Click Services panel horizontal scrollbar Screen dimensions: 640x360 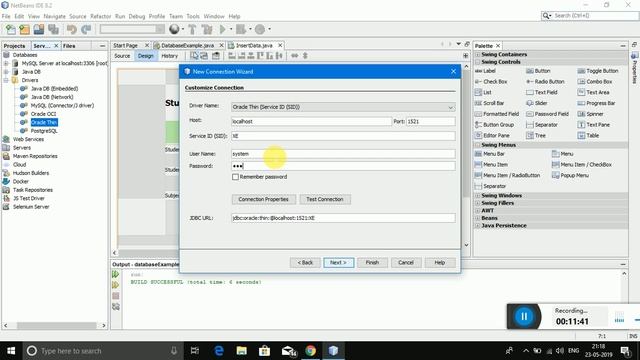click(56, 325)
